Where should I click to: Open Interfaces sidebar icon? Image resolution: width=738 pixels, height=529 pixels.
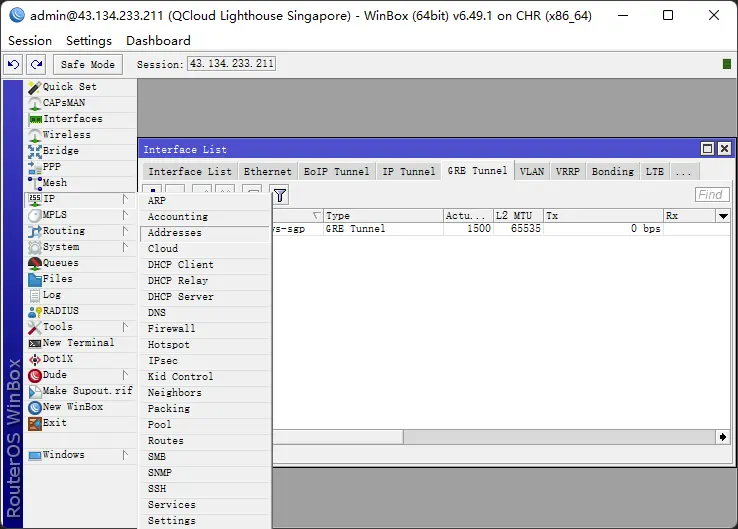(x=35, y=119)
